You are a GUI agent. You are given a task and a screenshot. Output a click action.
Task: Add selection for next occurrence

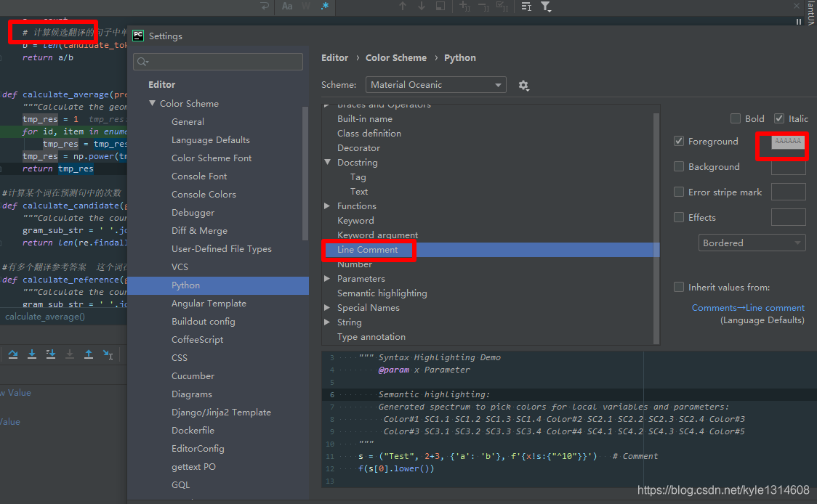coord(464,7)
